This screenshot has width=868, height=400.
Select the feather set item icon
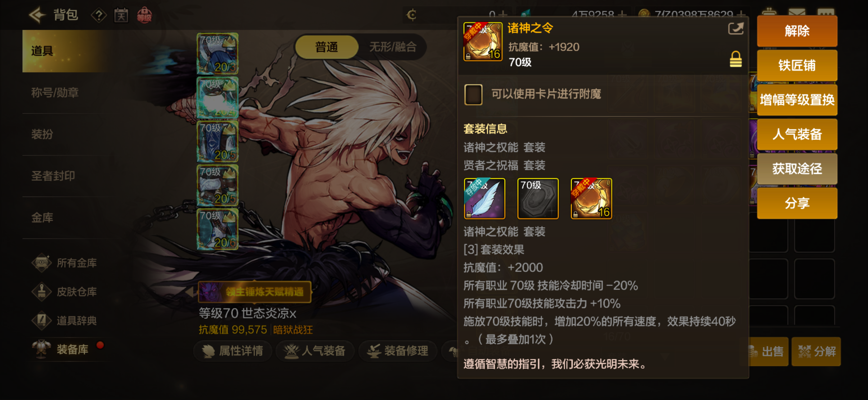click(484, 199)
